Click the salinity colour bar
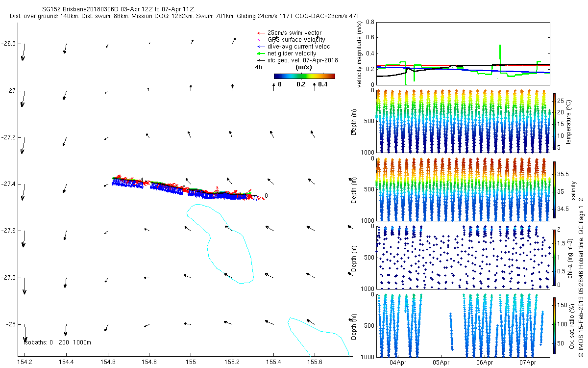 (554, 189)
